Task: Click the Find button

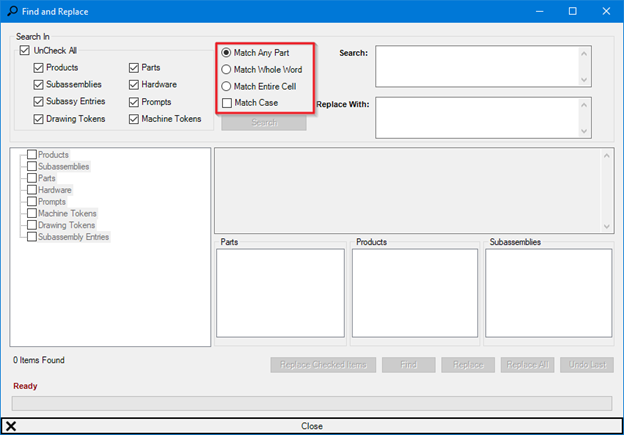Action: tap(408, 365)
